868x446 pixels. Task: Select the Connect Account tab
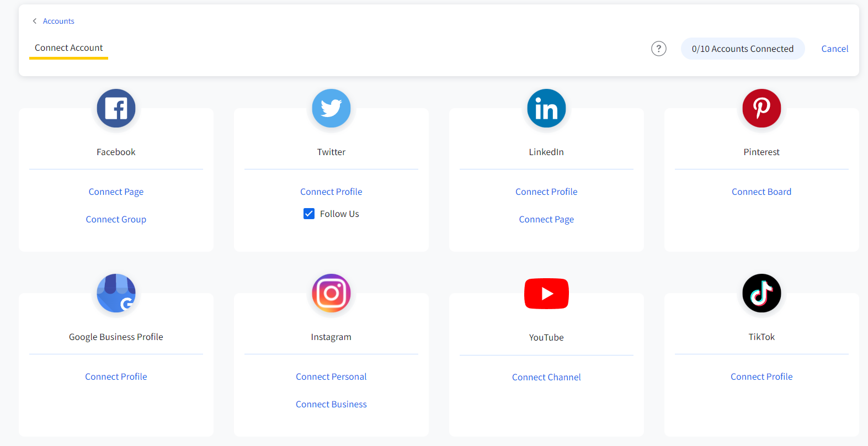68,48
